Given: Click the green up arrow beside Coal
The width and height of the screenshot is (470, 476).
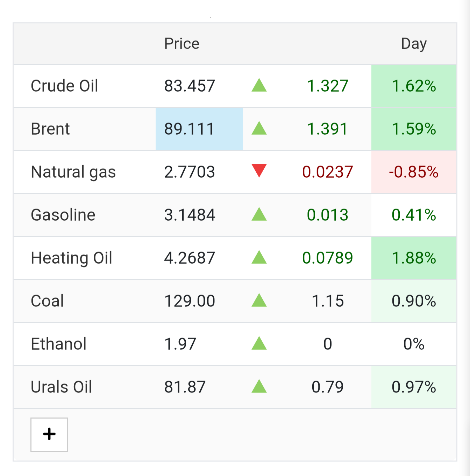Looking at the screenshot, I should (259, 300).
